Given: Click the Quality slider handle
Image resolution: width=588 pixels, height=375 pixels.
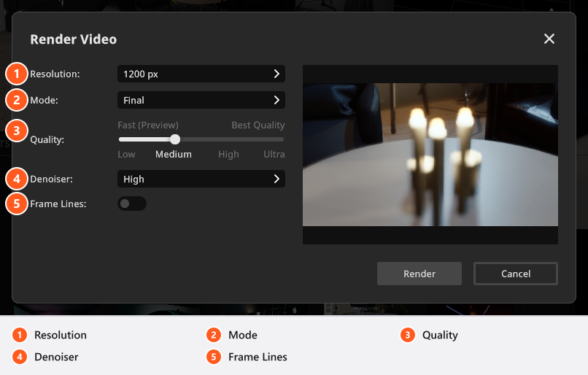Looking at the screenshot, I should pyautogui.click(x=175, y=139).
